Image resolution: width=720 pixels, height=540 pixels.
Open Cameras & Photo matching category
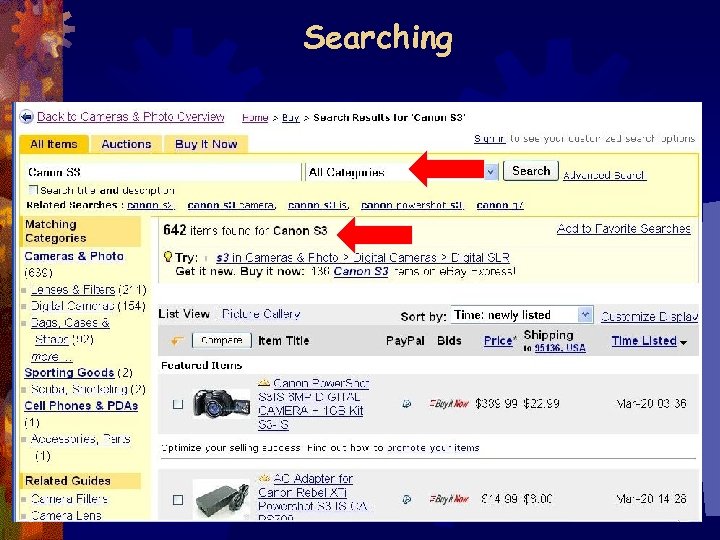[x=74, y=256]
